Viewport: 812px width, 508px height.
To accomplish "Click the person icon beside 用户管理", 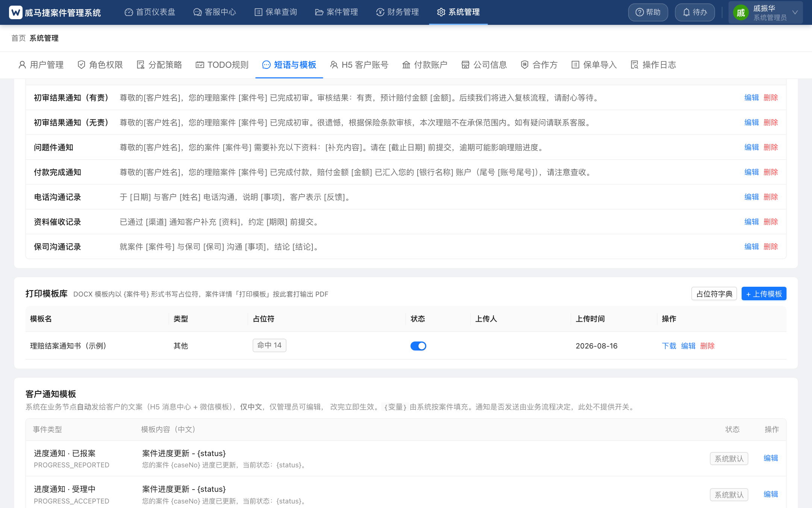I will [x=22, y=65].
